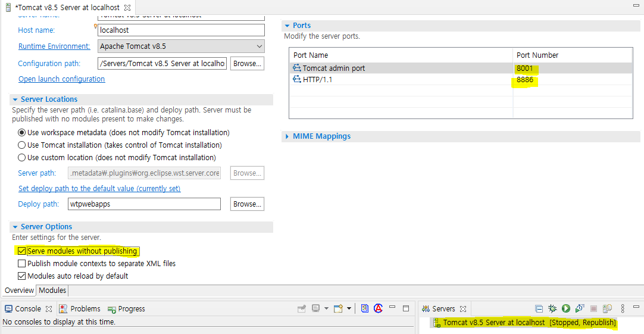Expand the MIME Mappings section

[x=287, y=136]
